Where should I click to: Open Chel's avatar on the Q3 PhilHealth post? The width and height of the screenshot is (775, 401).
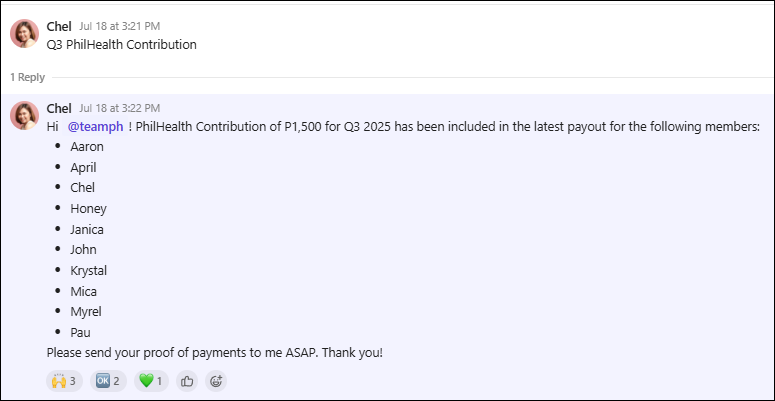point(25,34)
